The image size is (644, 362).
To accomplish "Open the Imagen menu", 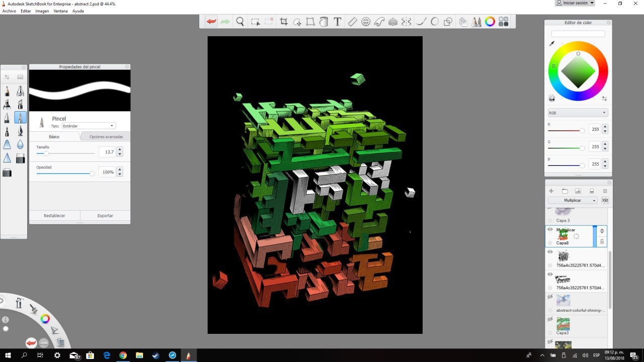I will 42,11.
